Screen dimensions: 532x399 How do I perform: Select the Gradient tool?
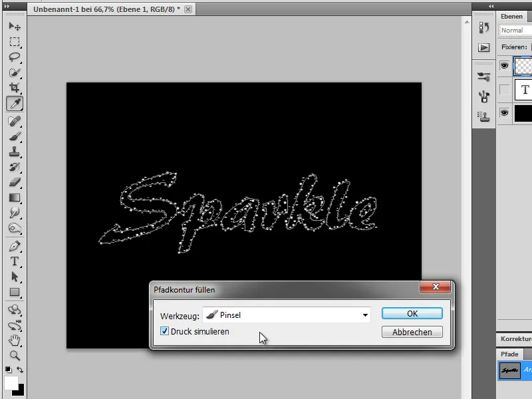click(15, 198)
